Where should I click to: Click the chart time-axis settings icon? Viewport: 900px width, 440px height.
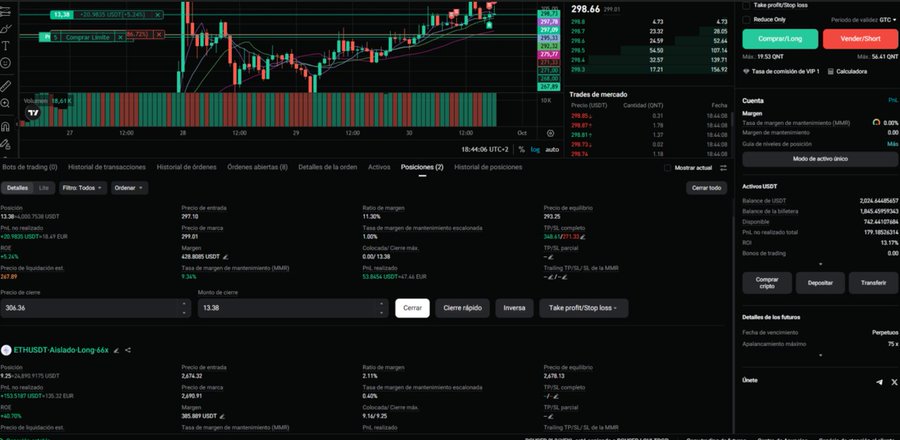(x=550, y=133)
